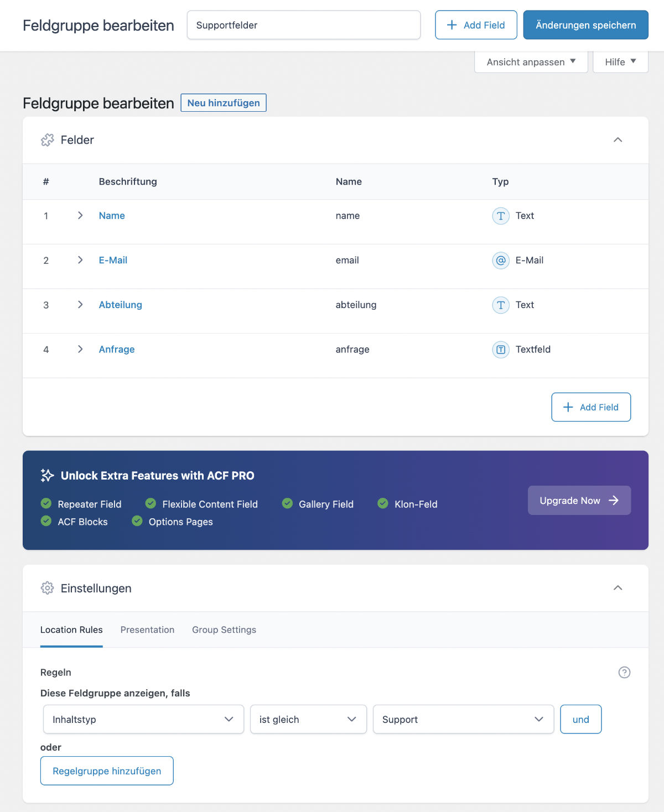Click the ACF PRO sparkle icon
Viewport: 664px width, 812px height.
point(48,475)
